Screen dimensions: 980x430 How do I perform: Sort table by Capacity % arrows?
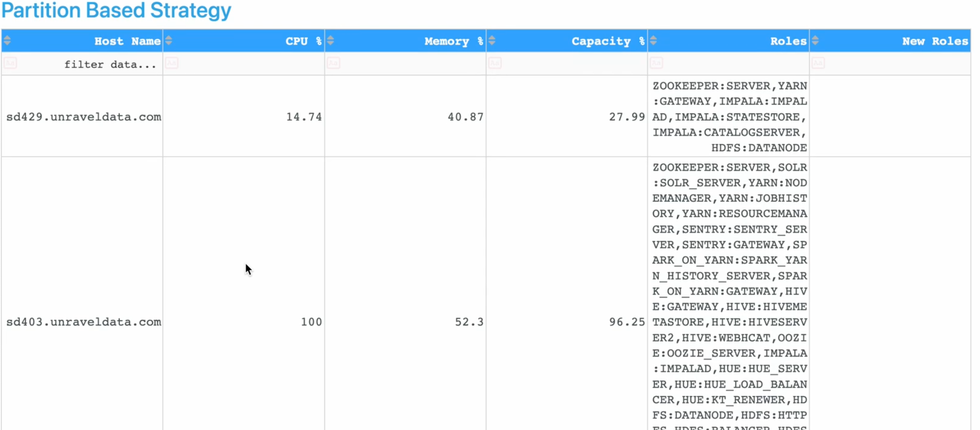pyautogui.click(x=492, y=40)
